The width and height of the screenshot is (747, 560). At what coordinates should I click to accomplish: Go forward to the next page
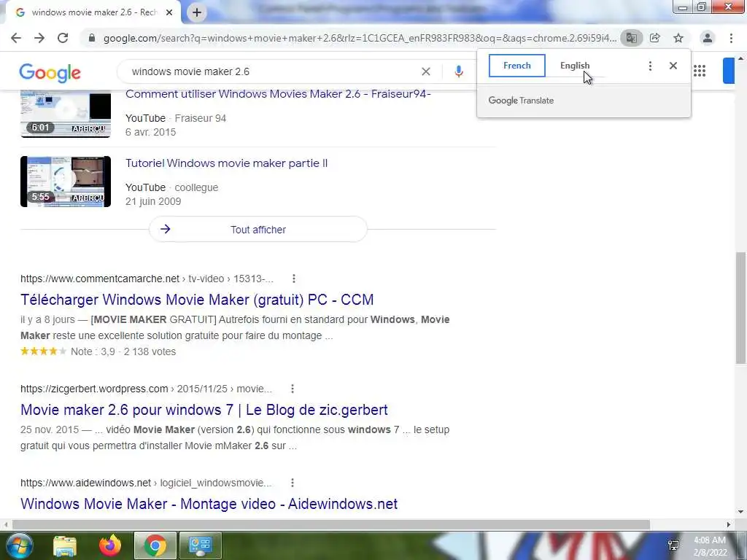(39, 38)
